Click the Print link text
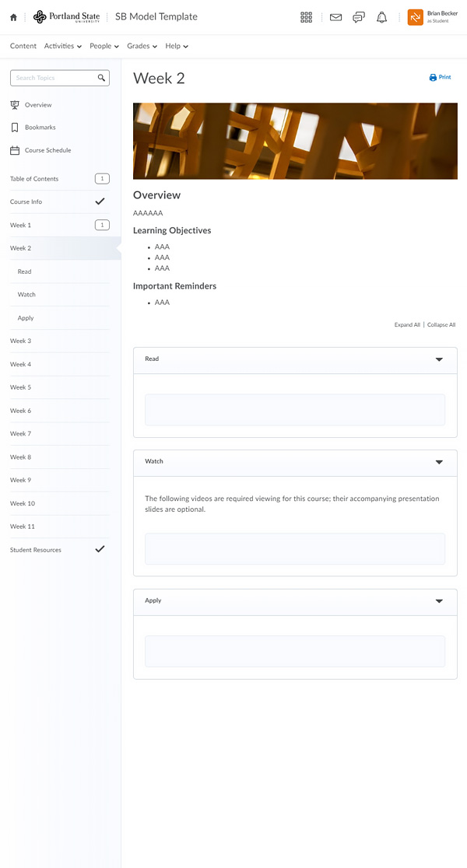Screen dimensions: 467x868 445,78
